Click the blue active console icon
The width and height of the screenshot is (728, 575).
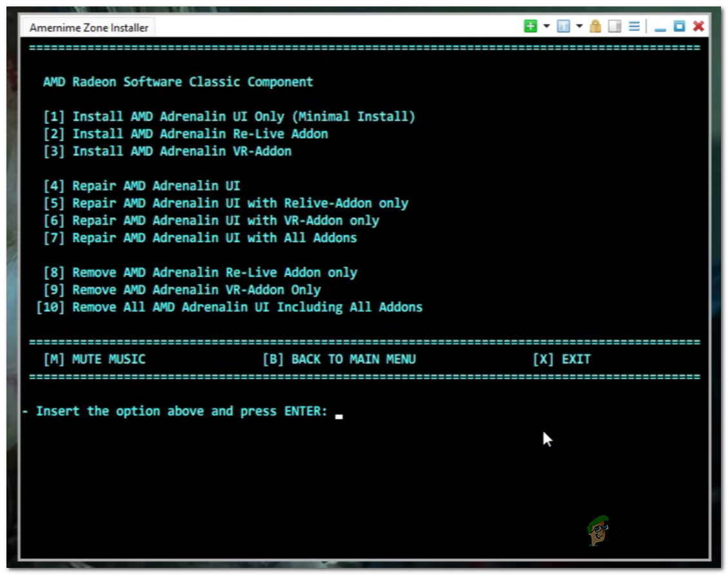563,26
